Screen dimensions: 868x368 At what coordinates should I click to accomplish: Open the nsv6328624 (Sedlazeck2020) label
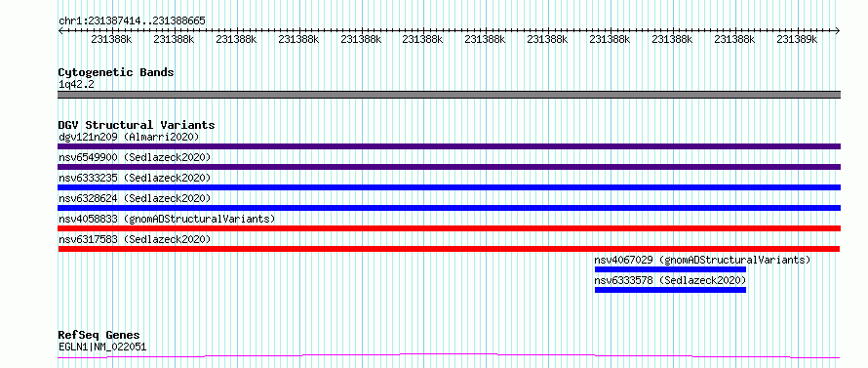pyautogui.click(x=135, y=198)
